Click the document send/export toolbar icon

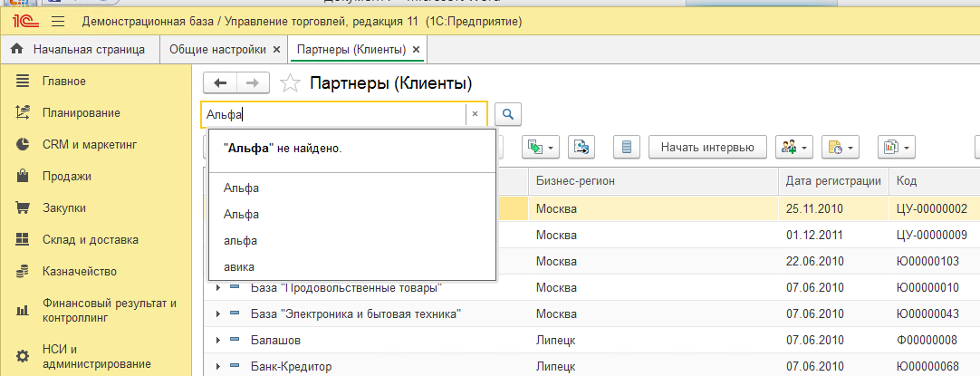click(581, 148)
